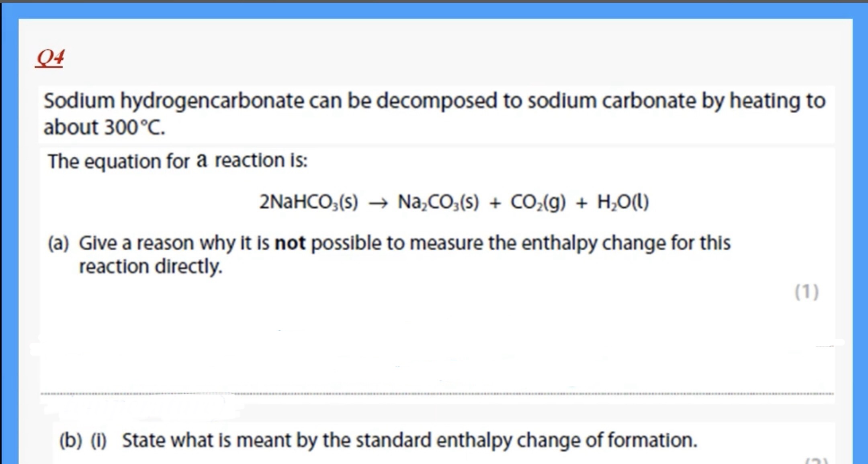Click the Na2CO3(s) product in the equation

coord(438,202)
